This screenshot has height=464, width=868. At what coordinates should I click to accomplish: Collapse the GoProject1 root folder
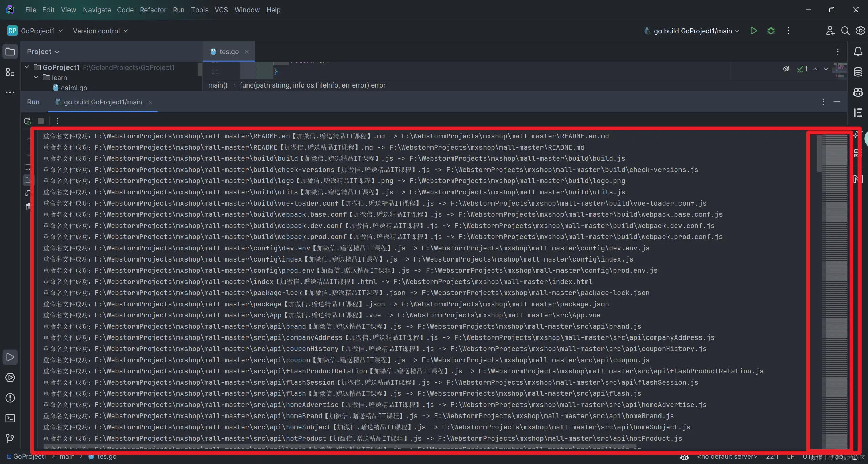pyautogui.click(x=27, y=67)
